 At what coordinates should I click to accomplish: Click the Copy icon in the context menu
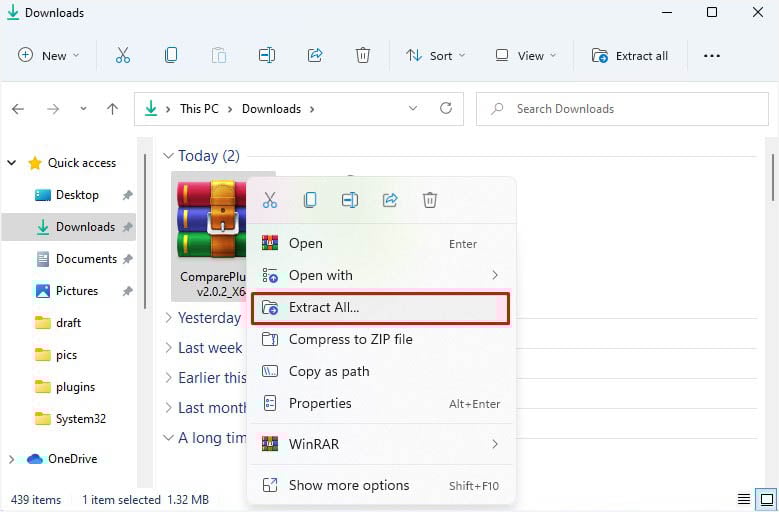pyautogui.click(x=310, y=200)
